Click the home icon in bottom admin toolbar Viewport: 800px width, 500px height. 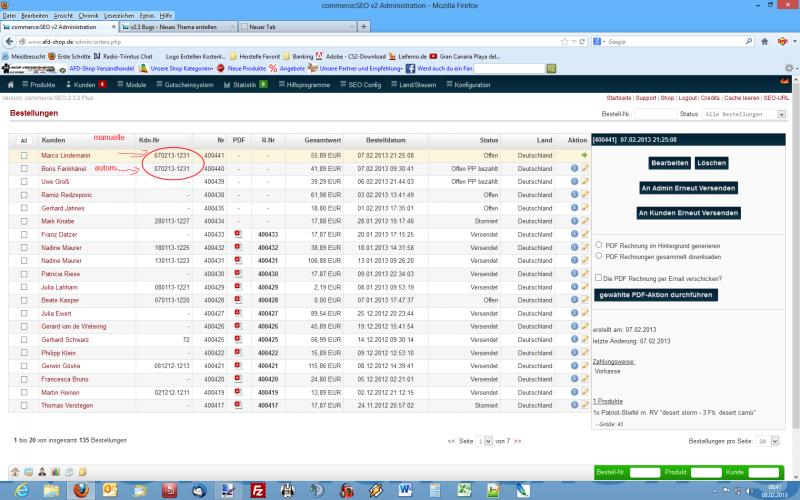click(15, 471)
